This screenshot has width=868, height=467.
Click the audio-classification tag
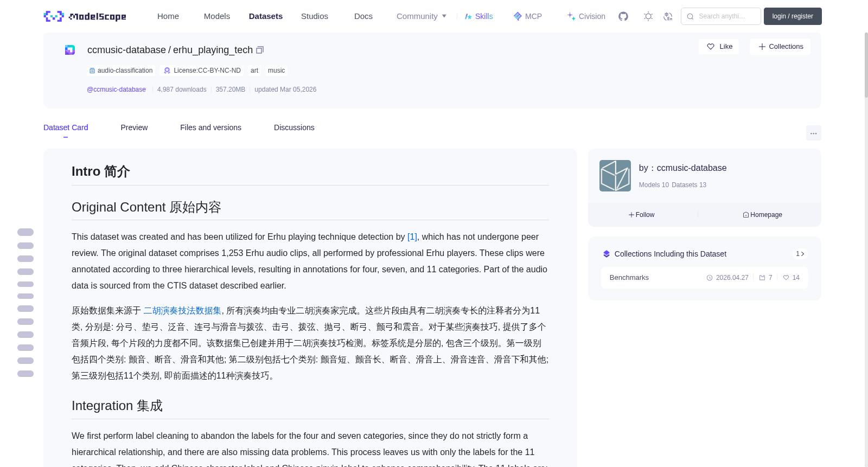pyautogui.click(x=121, y=71)
